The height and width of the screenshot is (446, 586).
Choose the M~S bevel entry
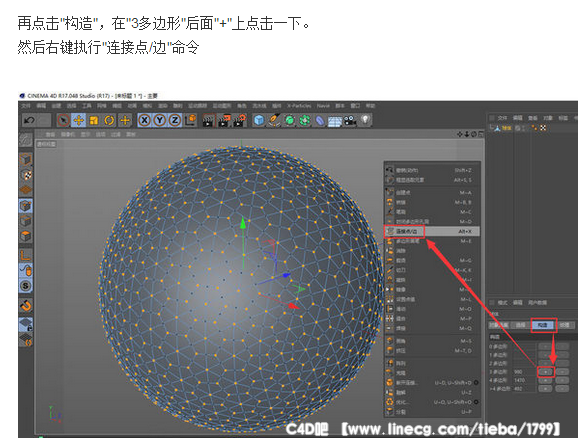coord(432,341)
